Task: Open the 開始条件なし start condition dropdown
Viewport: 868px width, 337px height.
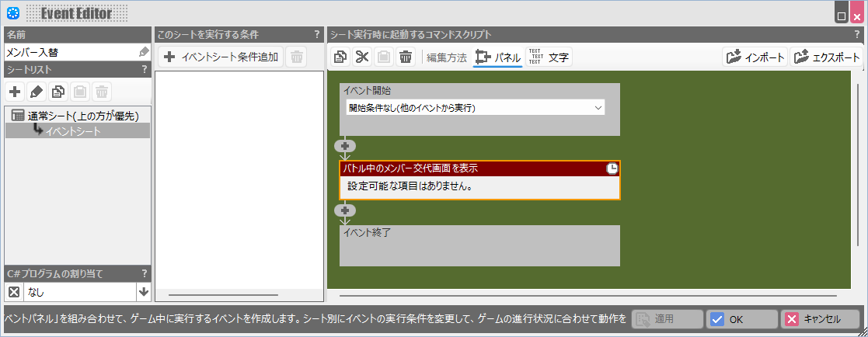Action: (x=475, y=108)
